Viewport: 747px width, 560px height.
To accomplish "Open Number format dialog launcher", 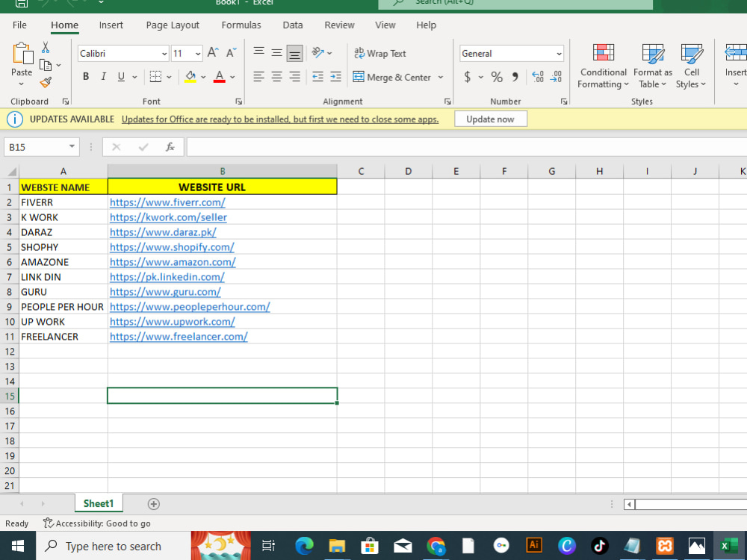I will pos(563,102).
